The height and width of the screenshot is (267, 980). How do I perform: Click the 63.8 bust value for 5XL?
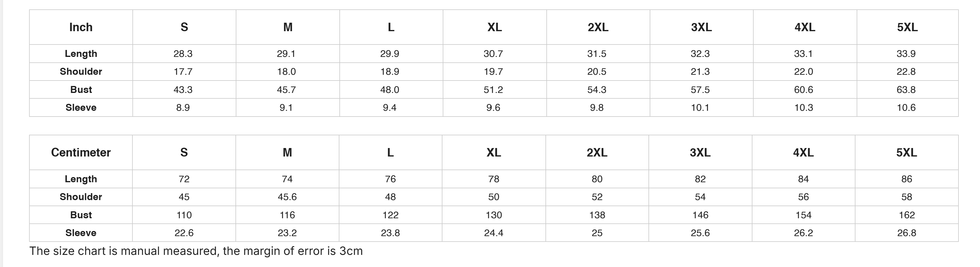pos(906,90)
